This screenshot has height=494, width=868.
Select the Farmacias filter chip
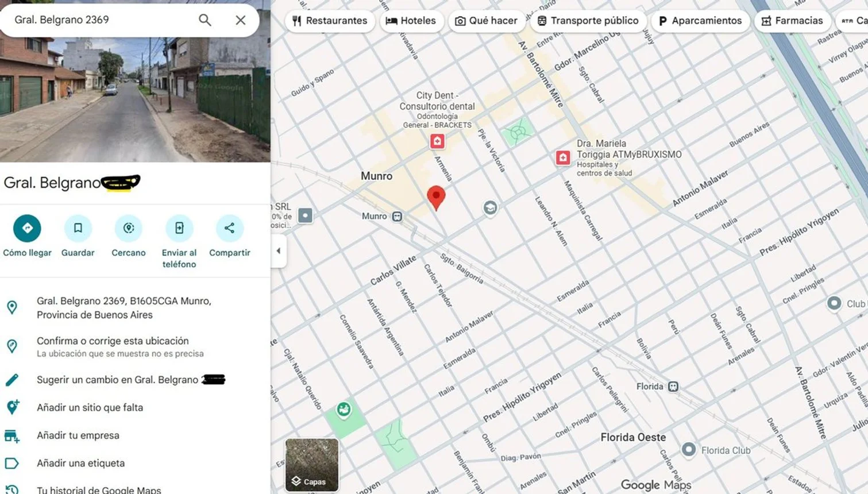pyautogui.click(x=793, y=21)
